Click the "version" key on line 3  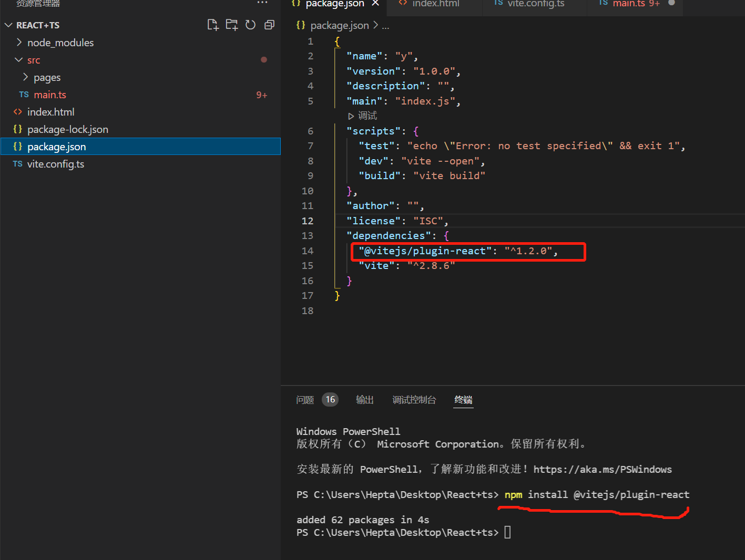point(373,71)
